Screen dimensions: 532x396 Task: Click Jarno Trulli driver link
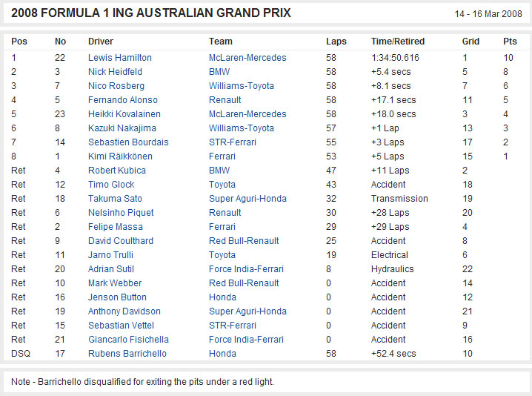coord(110,255)
